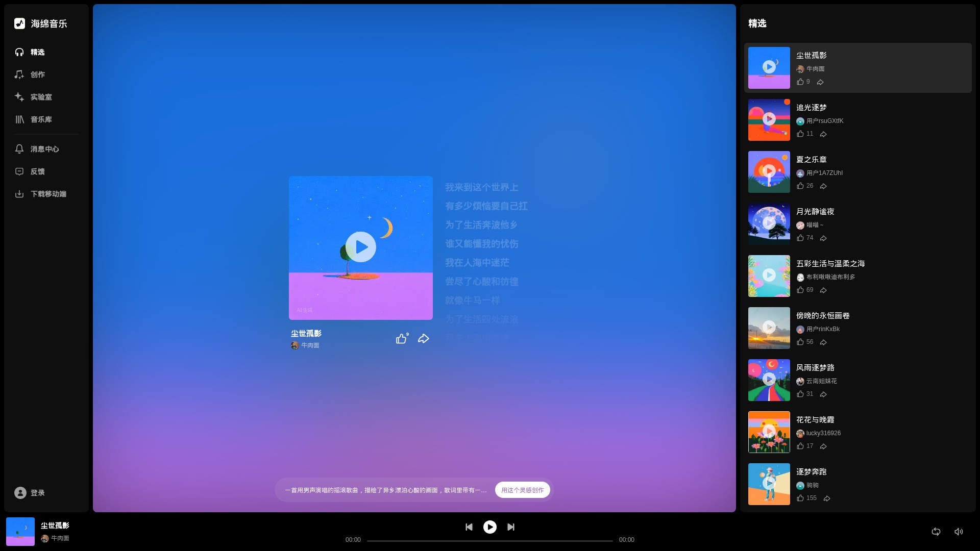Viewport: 980px width, 551px height.
Task: Open the 创作 section in the sidebar
Action: click(37, 74)
